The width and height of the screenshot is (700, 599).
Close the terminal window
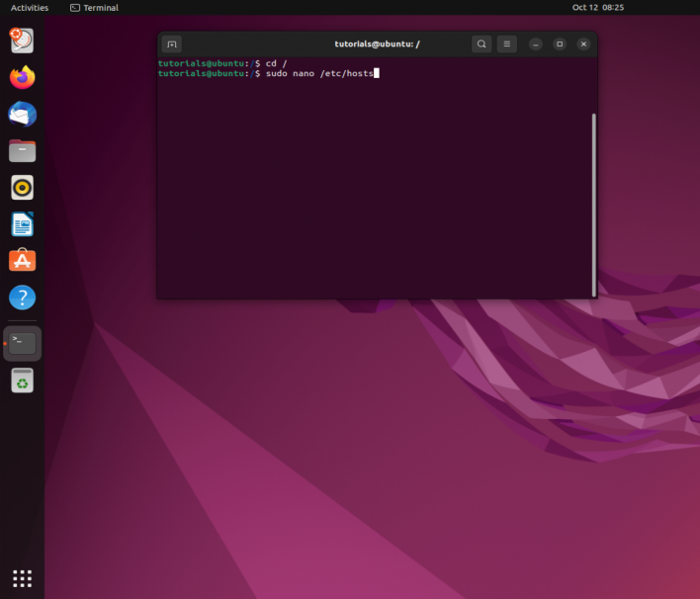tap(583, 44)
